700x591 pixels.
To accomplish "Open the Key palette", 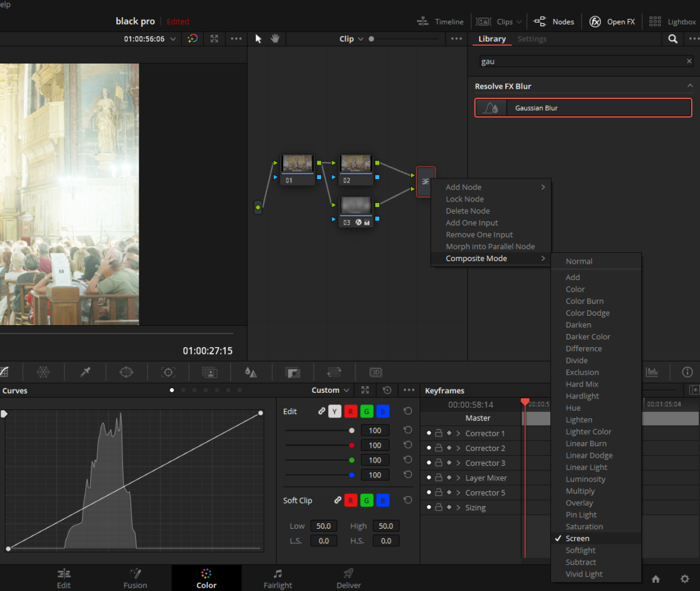I will click(293, 372).
